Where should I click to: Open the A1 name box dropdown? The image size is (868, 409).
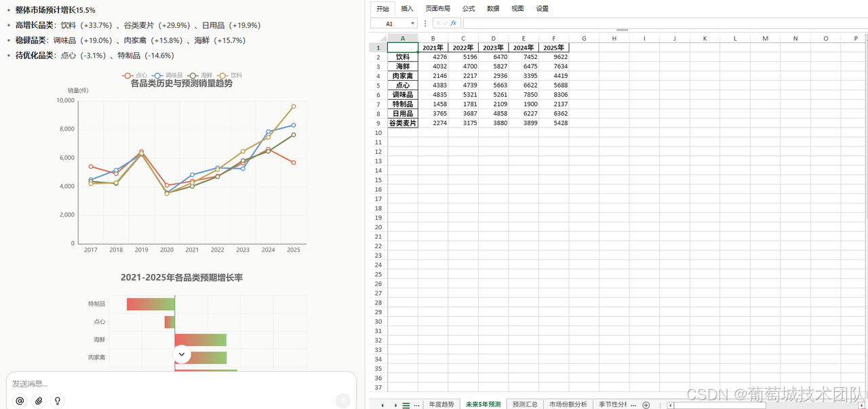point(412,23)
